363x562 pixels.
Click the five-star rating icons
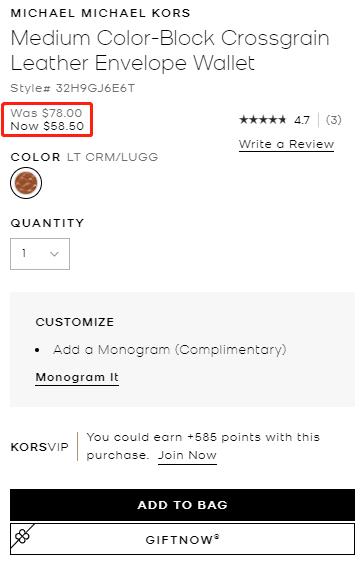262,119
